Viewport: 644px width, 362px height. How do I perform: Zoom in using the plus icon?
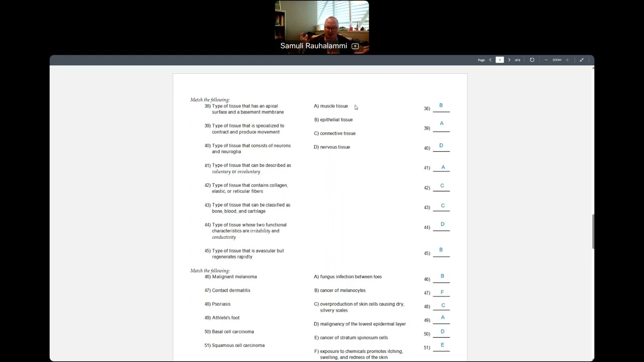[x=568, y=60]
